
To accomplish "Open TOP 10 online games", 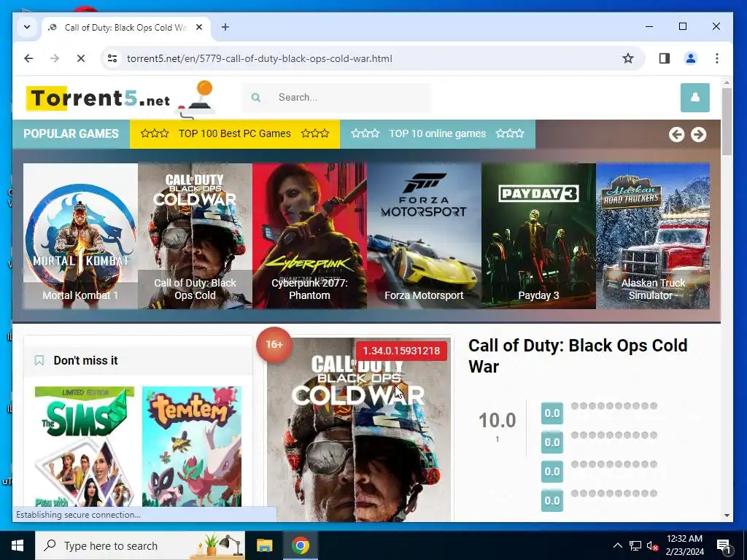I will click(x=438, y=134).
